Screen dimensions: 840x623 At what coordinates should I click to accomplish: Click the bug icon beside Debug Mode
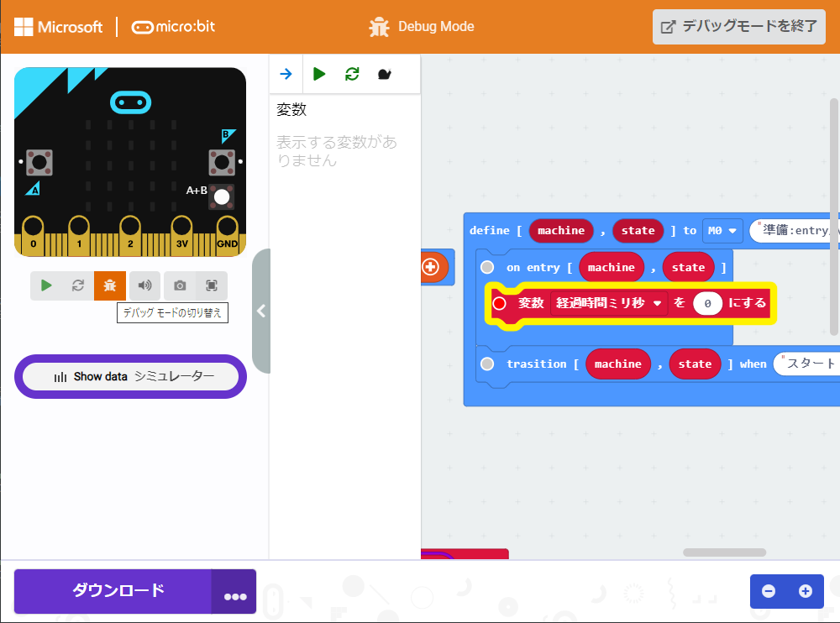[x=380, y=27]
